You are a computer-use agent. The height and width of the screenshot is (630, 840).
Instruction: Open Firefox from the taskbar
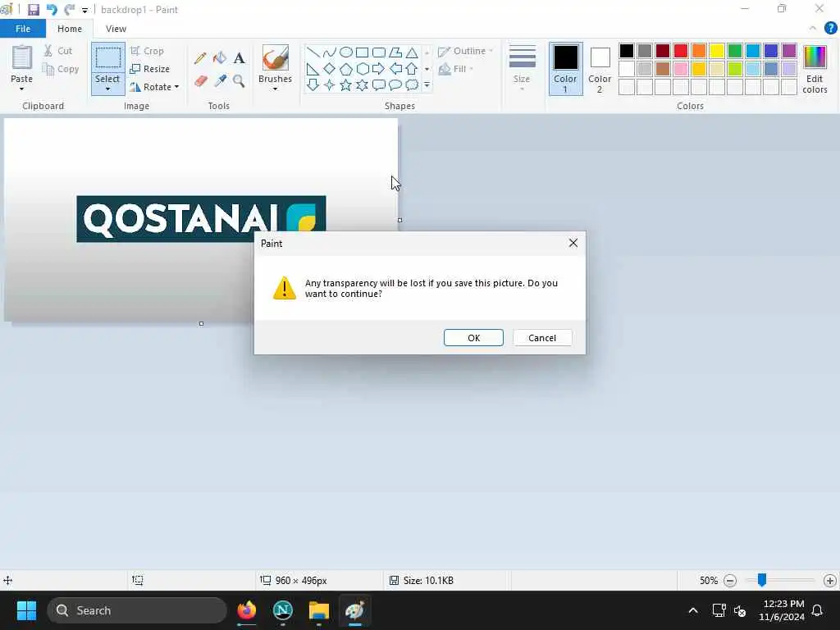(247, 610)
